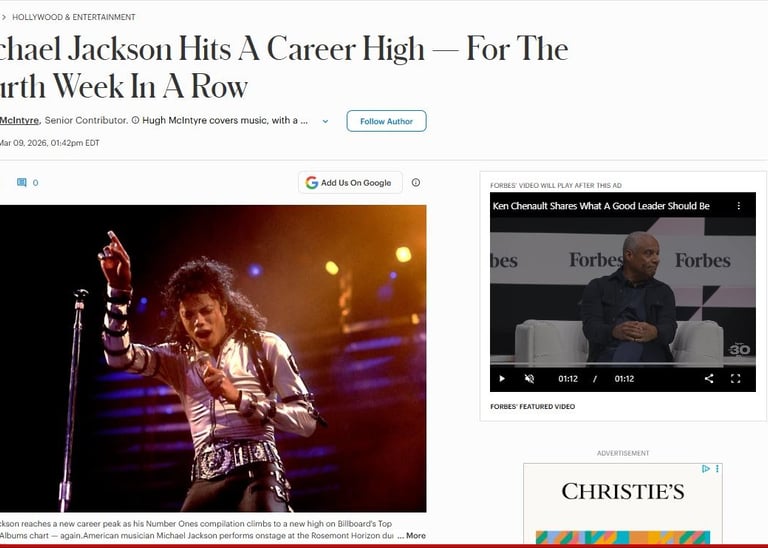This screenshot has width=768, height=548.
Task: Open the comments bubble icon
Action: pos(22,183)
